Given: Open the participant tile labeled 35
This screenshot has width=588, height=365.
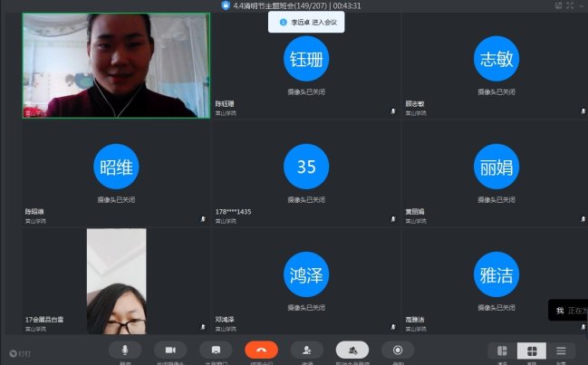Looking at the screenshot, I should [x=305, y=167].
